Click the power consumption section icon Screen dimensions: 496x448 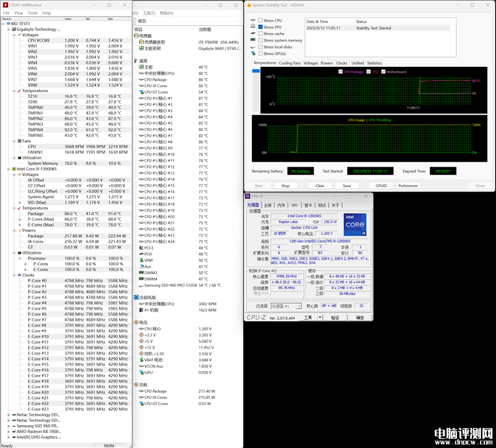pyautogui.click(x=136, y=385)
